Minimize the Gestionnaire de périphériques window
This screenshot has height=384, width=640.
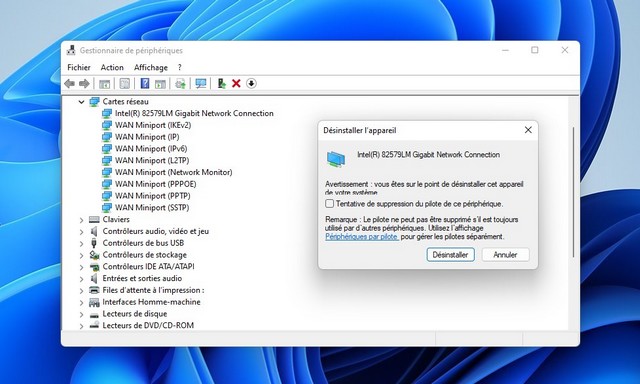point(505,50)
